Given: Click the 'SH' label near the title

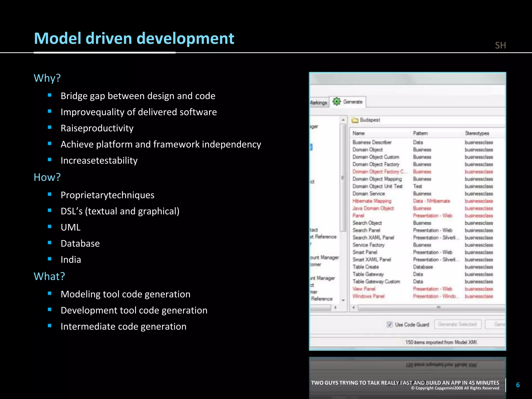Looking at the screenshot, I should click(x=500, y=45).
